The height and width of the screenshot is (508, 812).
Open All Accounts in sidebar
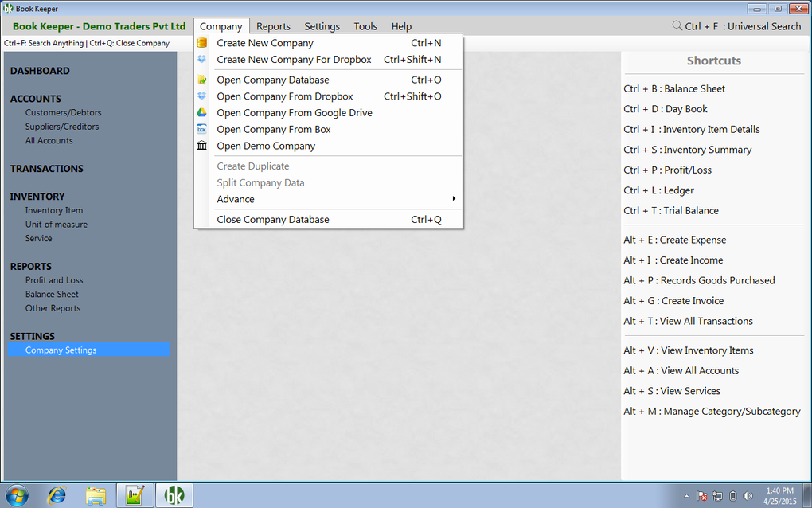pyautogui.click(x=49, y=140)
